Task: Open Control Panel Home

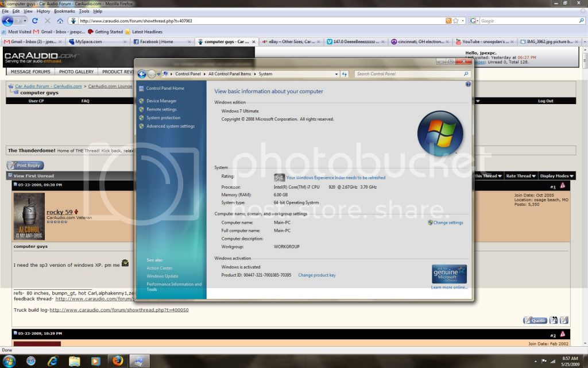Action: (165, 88)
